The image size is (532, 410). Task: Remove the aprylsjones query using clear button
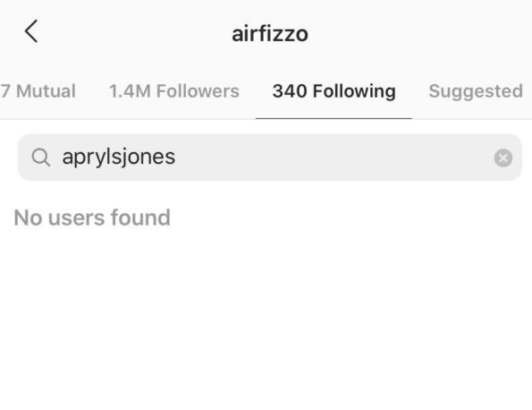click(x=502, y=158)
